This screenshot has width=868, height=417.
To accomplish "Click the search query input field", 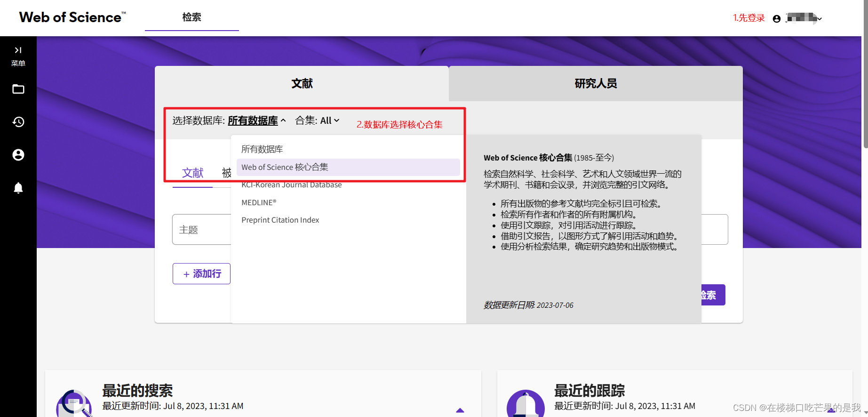I will (x=715, y=230).
